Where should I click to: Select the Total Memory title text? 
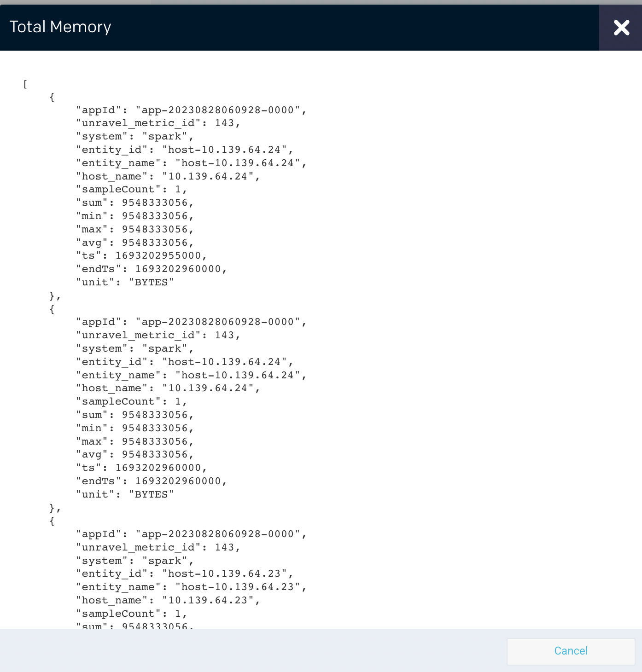pyautogui.click(x=60, y=27)
